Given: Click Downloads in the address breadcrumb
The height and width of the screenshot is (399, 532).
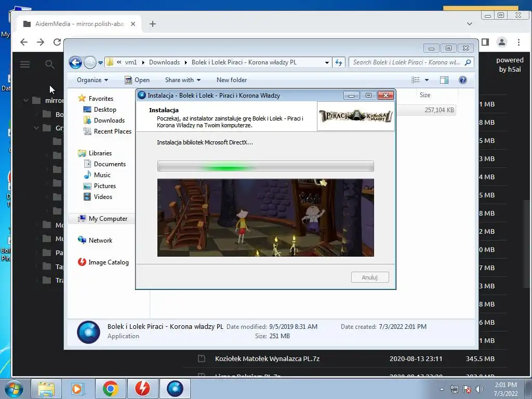Looking at the screenshot, I should coord(164,62).
